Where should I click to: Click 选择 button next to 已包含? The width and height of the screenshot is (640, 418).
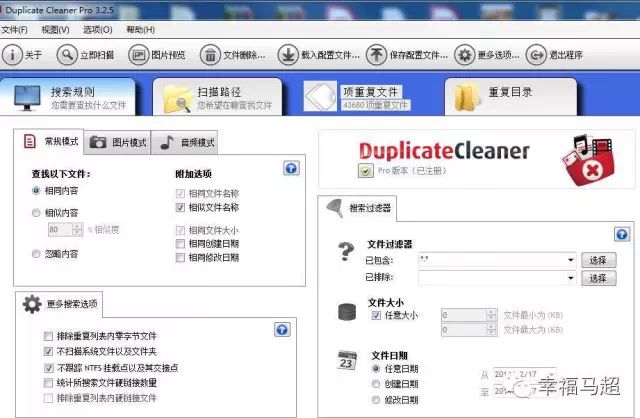[598, 260]
